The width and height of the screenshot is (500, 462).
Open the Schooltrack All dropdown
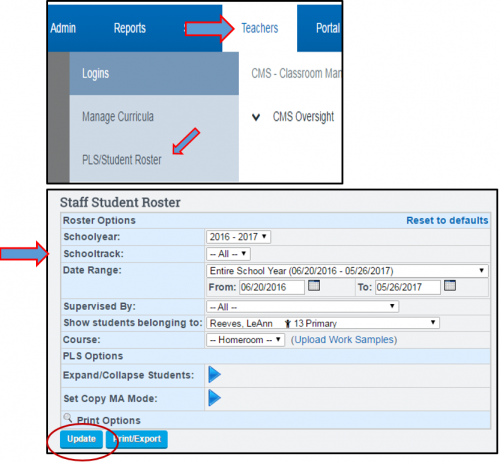coord(228,254)
